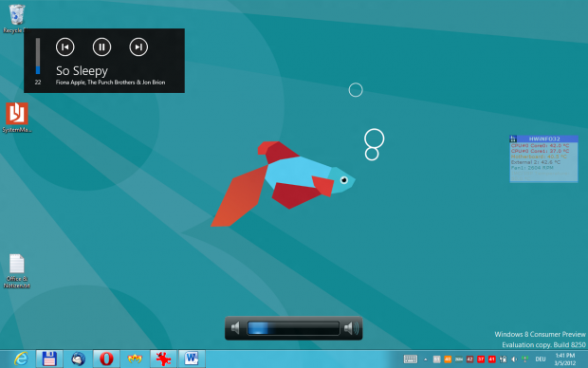
Task: Select the Fan1: 2604 RPM reading
Action: 532,168
